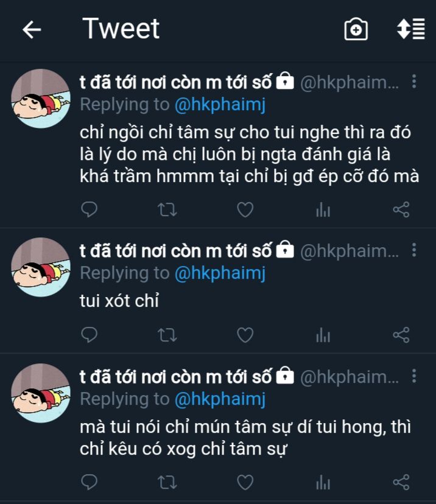Tap the back arrow in header
The image size is (436, 504).
[32, 30]
